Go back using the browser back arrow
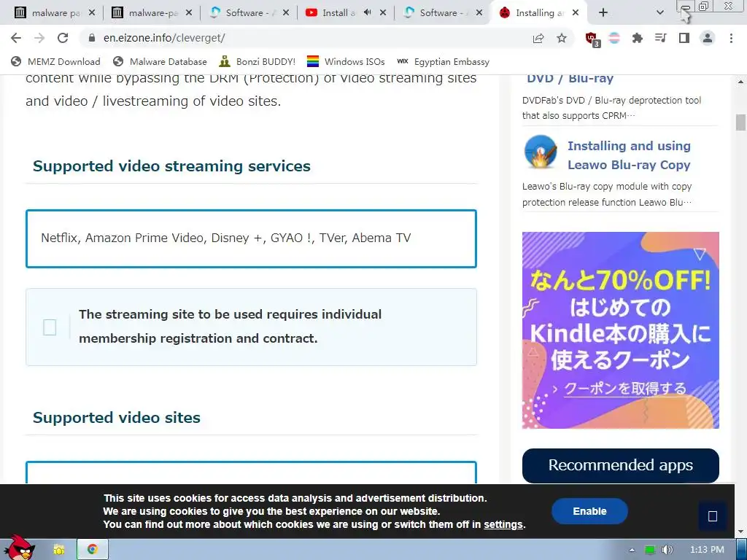The image size is (747, 560). click(x=16, y=38)
